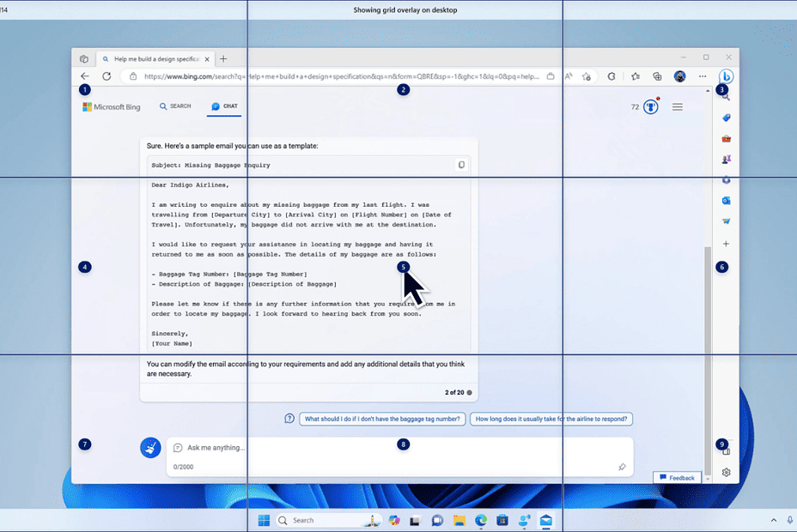Expand hidden icons in the system tray
This screenshot has width=797, height=532.
772,520
